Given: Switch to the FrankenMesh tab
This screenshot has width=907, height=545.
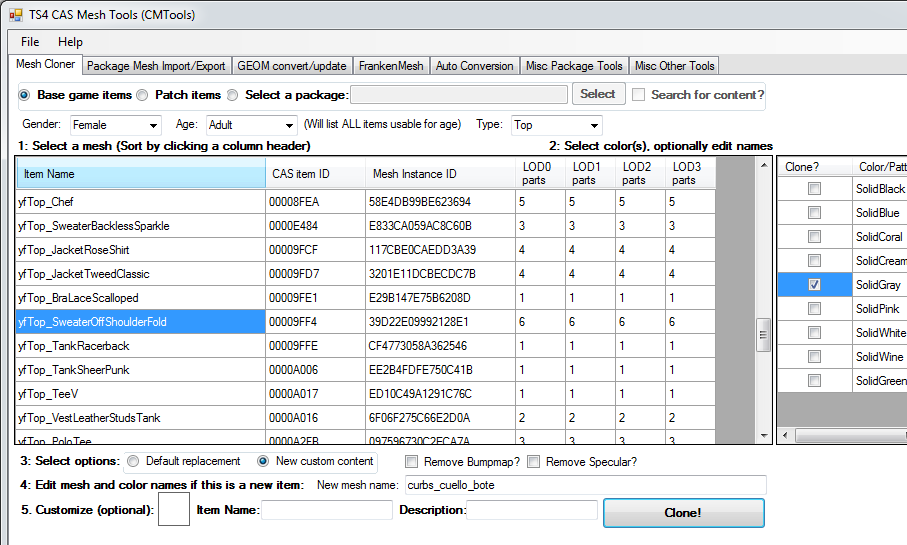Looking at the screenshot, I should point(392,66).
